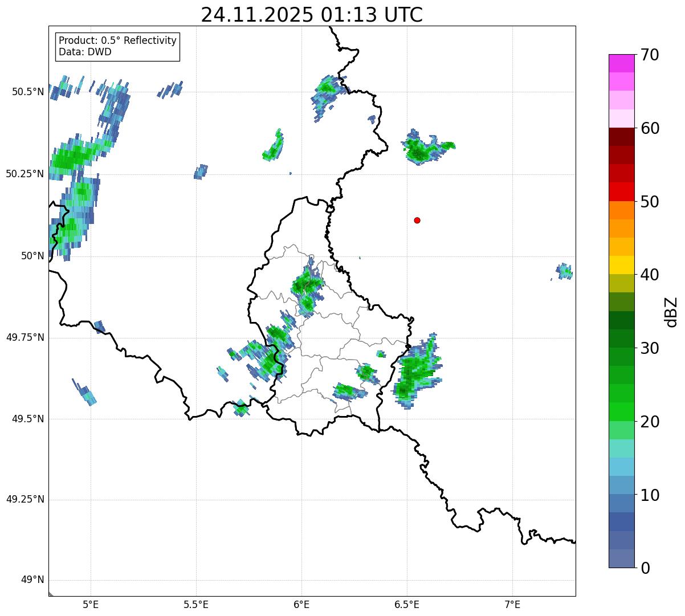Click the "50.25°N" latitude label
The image size is (685, 616).
pyautogui.click(x=25, y=174)
